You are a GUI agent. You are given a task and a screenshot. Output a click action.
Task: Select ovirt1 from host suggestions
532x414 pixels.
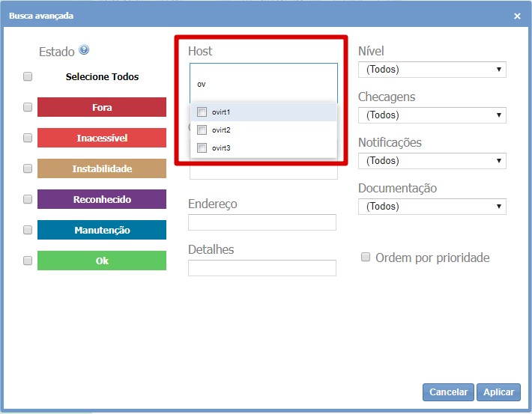pos(202,112)
